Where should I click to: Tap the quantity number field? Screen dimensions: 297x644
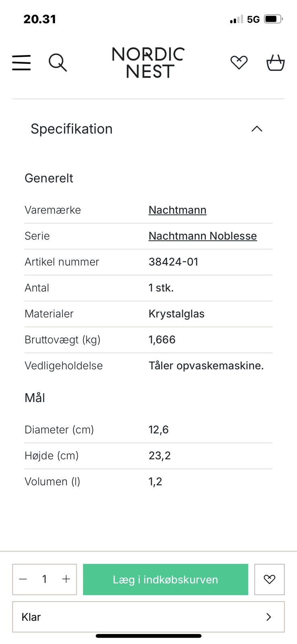pyautogui.click(x=45, y=579)
